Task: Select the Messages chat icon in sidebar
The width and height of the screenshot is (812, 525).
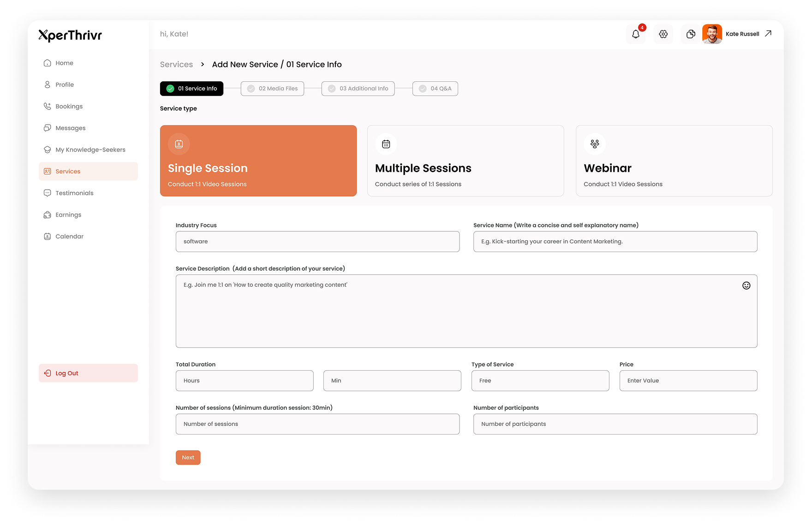Action: (x=48, y=128)
